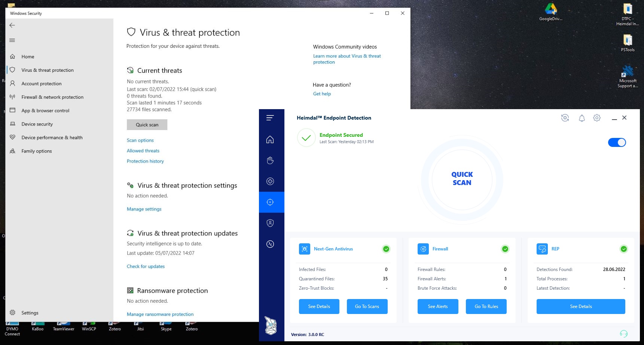Open Device security in Windows Security sidebar

[x=37, y=124]
